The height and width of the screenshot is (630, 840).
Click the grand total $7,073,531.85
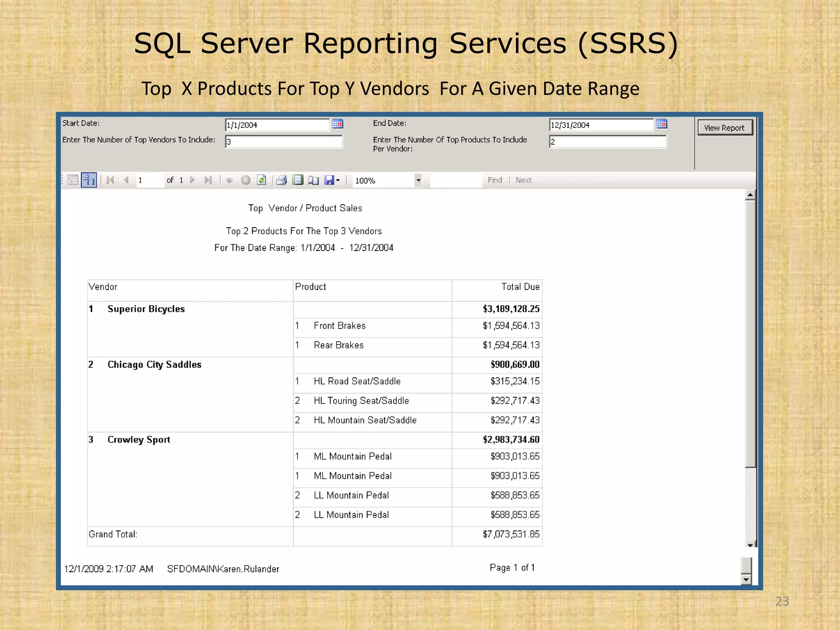click(x=511, y=534)
